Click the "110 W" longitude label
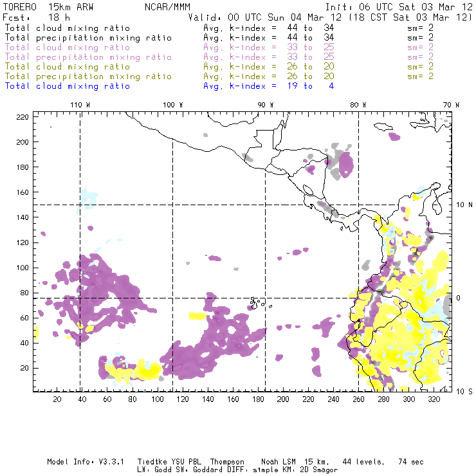The height and width of the screenshot is (476, 476). coord(80,105)
